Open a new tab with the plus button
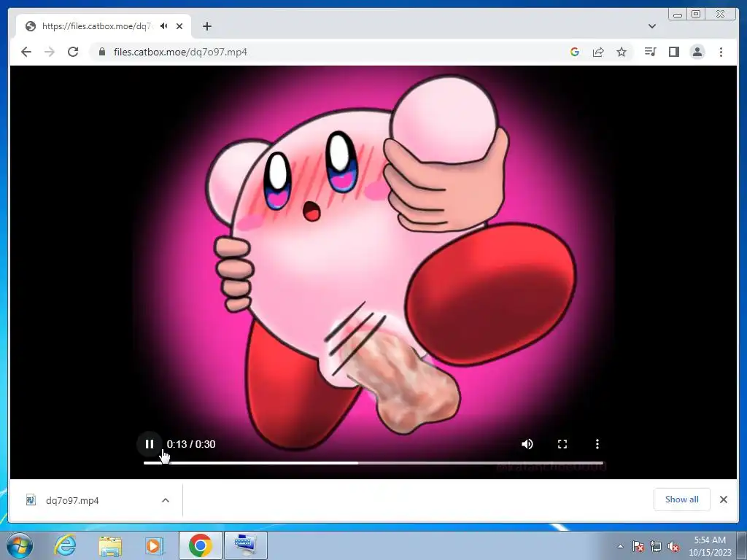The height and width of the screenshot is (560, 747). coord(206,26)
